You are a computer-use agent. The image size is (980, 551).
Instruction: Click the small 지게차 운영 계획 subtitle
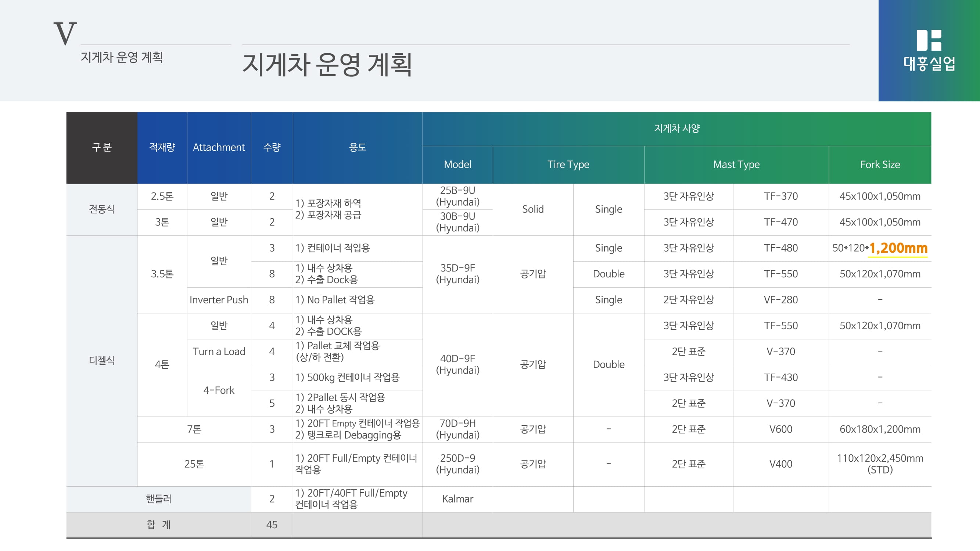click(122, 57)
